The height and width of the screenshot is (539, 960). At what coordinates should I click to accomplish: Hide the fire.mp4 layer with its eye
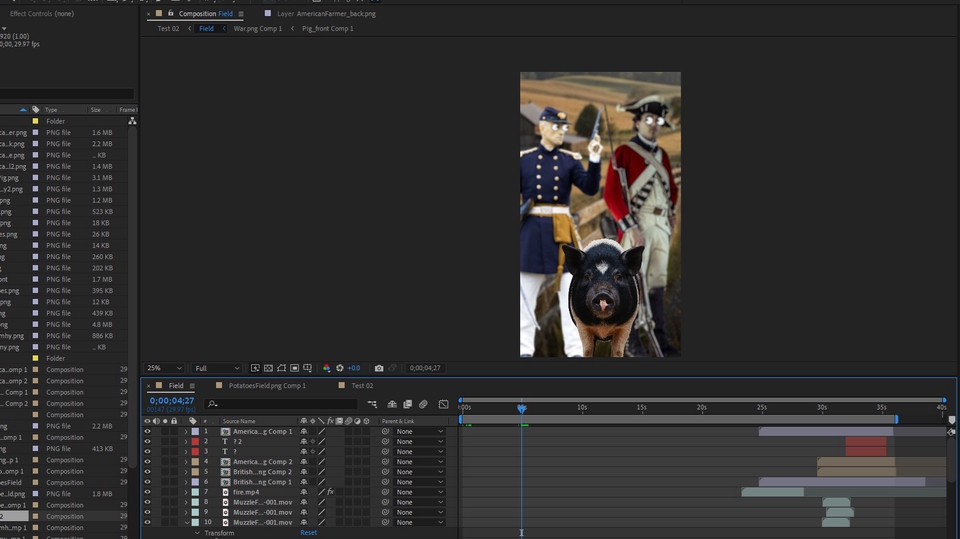pyautogui.click(x=148, y=492)
